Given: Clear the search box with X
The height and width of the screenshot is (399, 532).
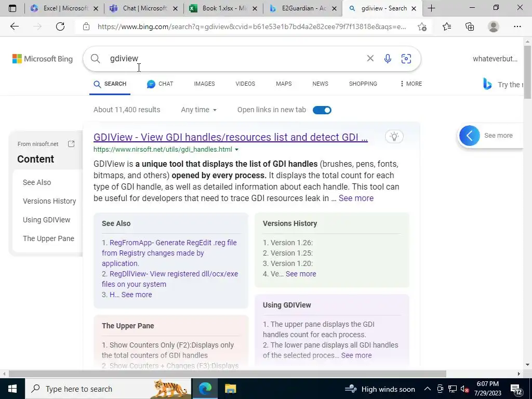Looking at the screenshot, I should 370,58.
